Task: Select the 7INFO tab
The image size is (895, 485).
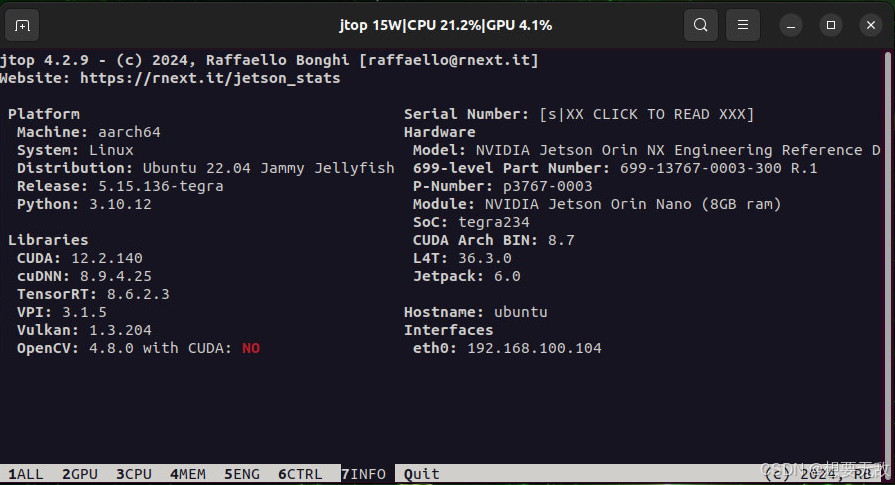Action: point(364,474)
